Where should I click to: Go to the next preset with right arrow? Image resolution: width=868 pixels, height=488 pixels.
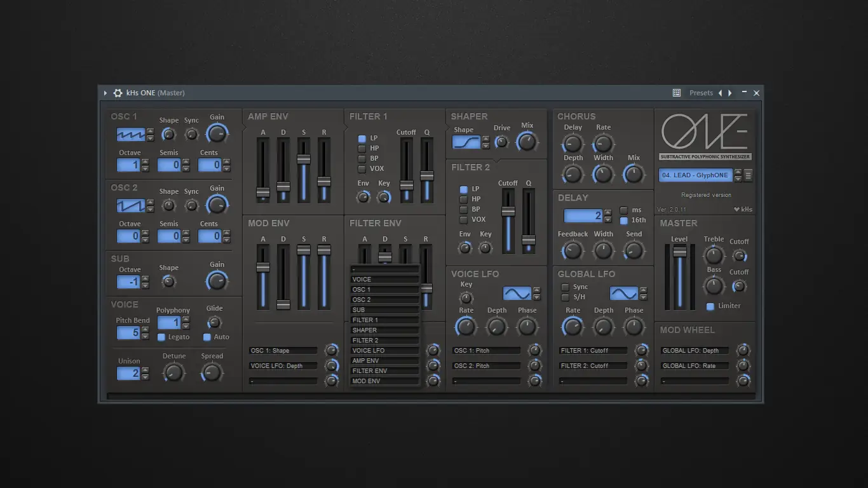point(730,93)
